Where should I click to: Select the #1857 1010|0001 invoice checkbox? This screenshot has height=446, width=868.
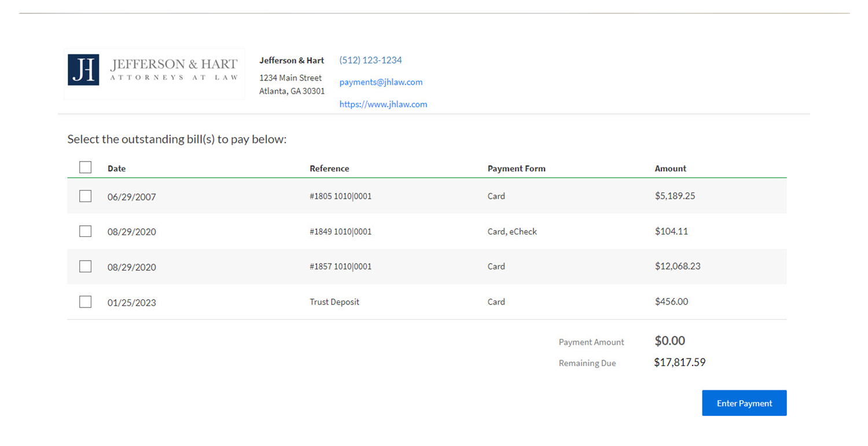[85, 266]
